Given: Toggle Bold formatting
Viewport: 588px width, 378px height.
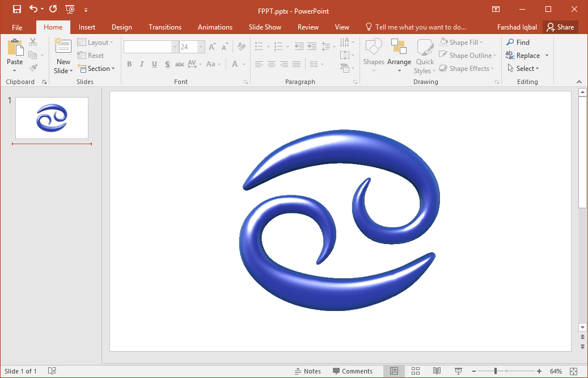Looking at the screenshot, I should coord(129,64).
